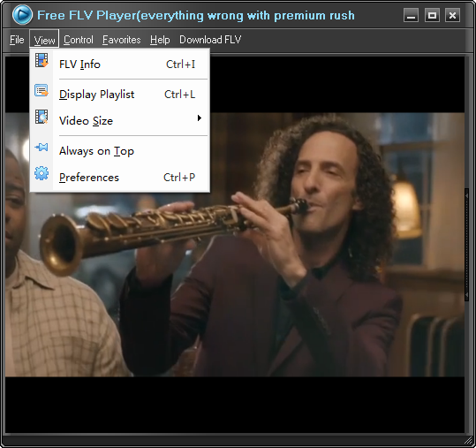
Task: Click Download FLV in menu bar
Action: pyautogui.click(x=210, y=40)
